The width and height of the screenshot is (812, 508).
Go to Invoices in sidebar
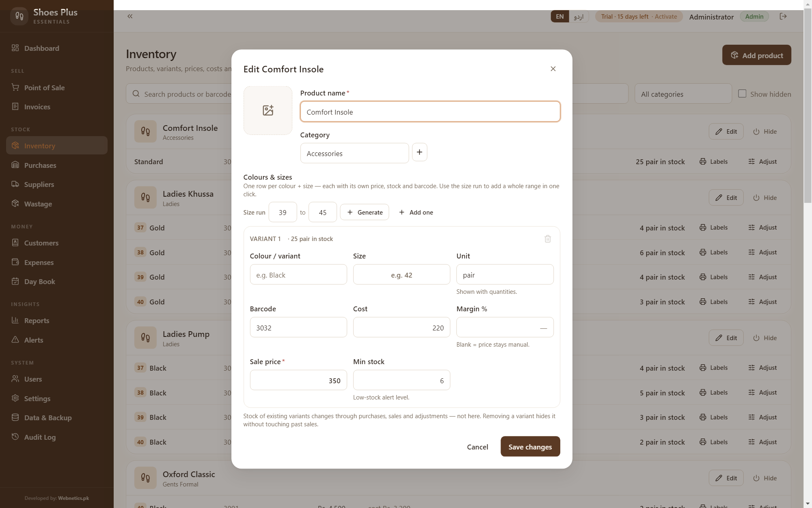click(57, 106)
